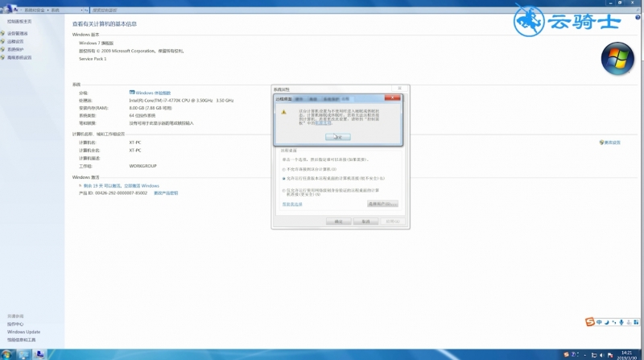The height and width of the screenshot is (360, 644).
Task: Open Windows Update link in lower left
Action: click(x=23, y=332)
